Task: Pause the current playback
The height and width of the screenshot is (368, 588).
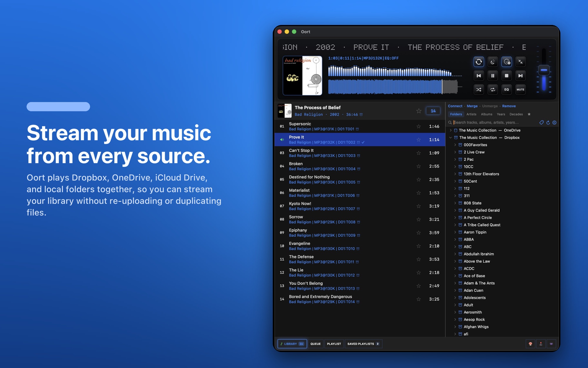Action: pyautogui.click(x=492, y=76)
